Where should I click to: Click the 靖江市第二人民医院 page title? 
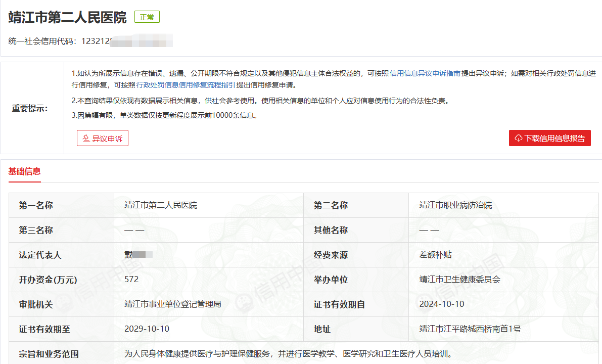point(67,18)
